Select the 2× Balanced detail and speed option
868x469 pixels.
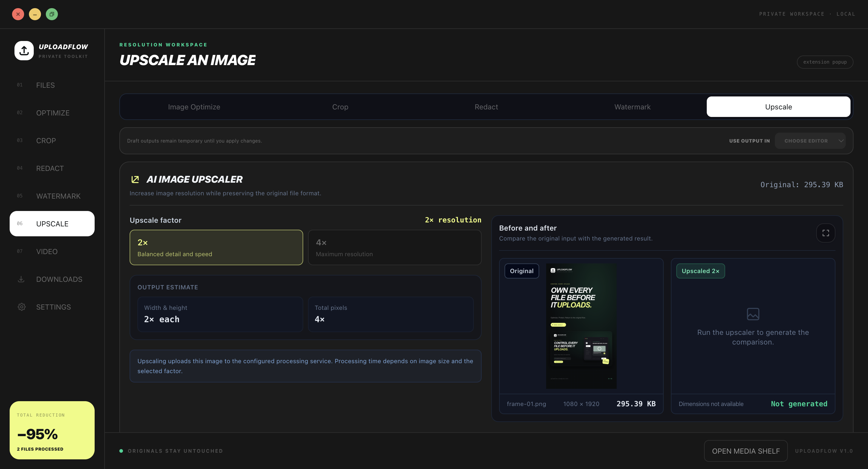click(216, 247)
